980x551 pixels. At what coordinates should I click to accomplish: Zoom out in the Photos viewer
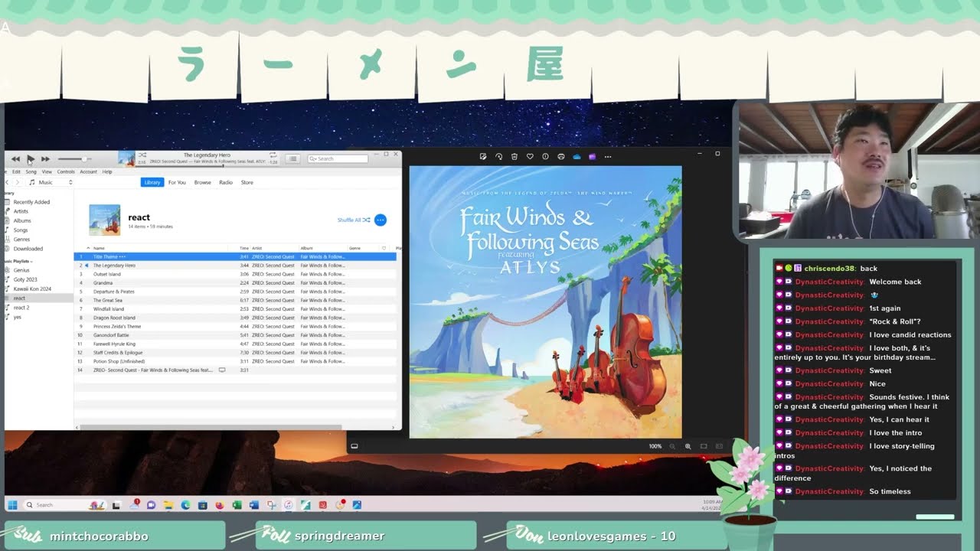click(x=673, y=446)
